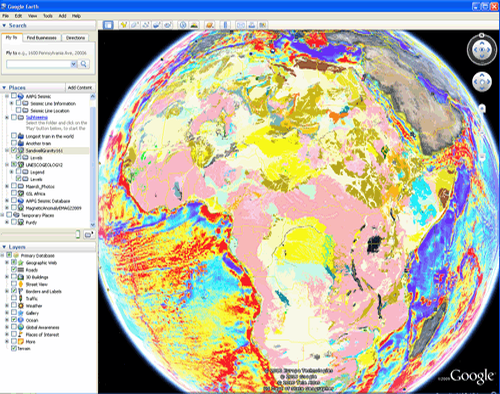Viewport: 500px width, 394px height.
Task: Click the Add Image Overlay icon
Action: tap(157, 25)
